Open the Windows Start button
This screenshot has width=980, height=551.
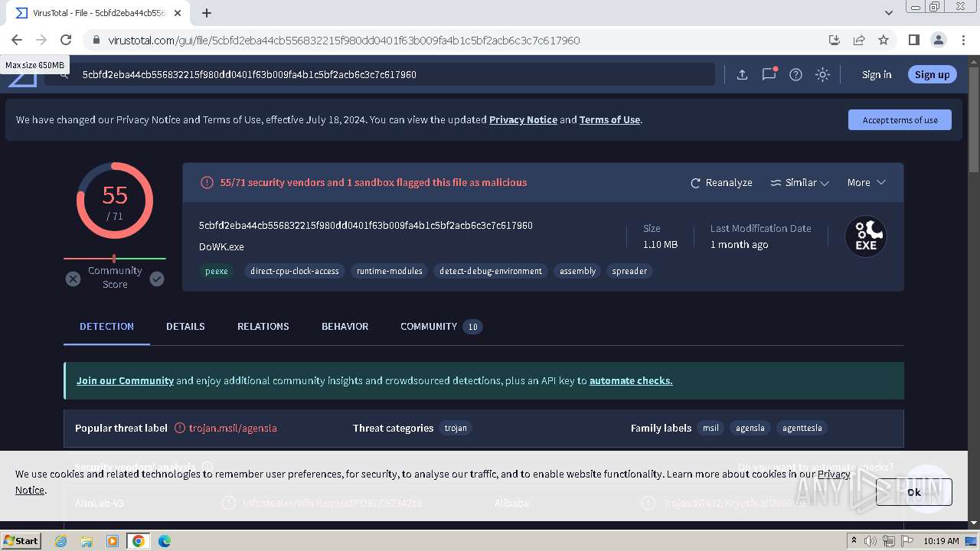coord(21,540)
